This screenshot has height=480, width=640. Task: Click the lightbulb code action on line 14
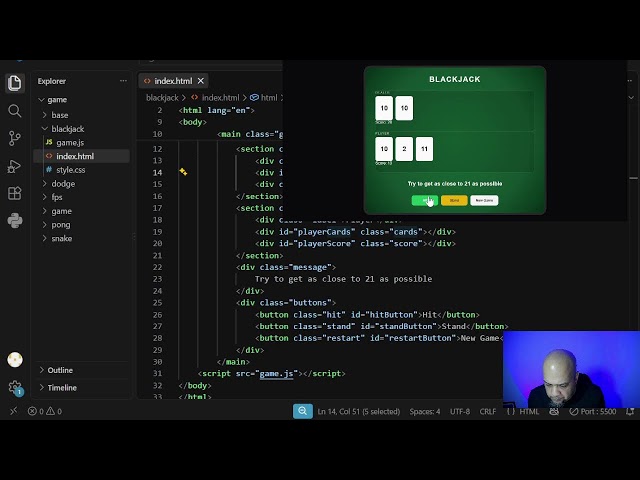183,172
